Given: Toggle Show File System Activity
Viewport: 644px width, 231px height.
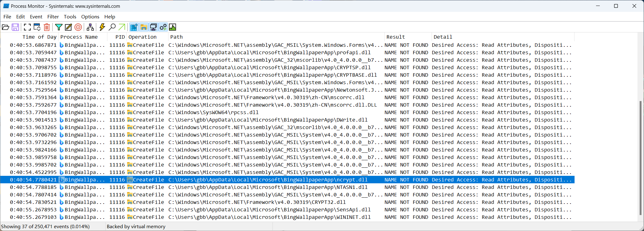Looking at the screenshot, I should pos(144,27).
